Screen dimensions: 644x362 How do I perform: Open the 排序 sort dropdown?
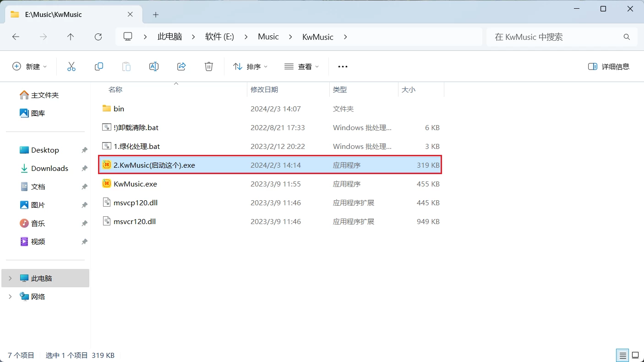(250, 66)
